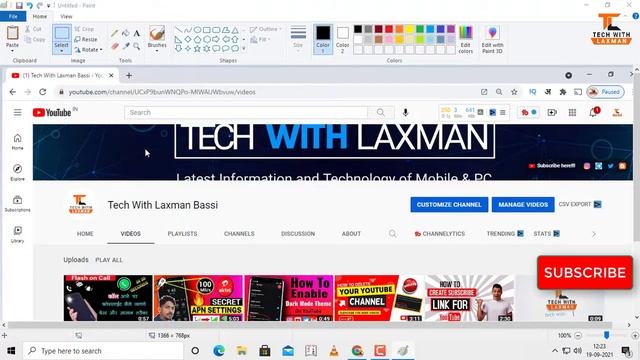
Task: Click the Windows Start button
Action: coord(11,351)
